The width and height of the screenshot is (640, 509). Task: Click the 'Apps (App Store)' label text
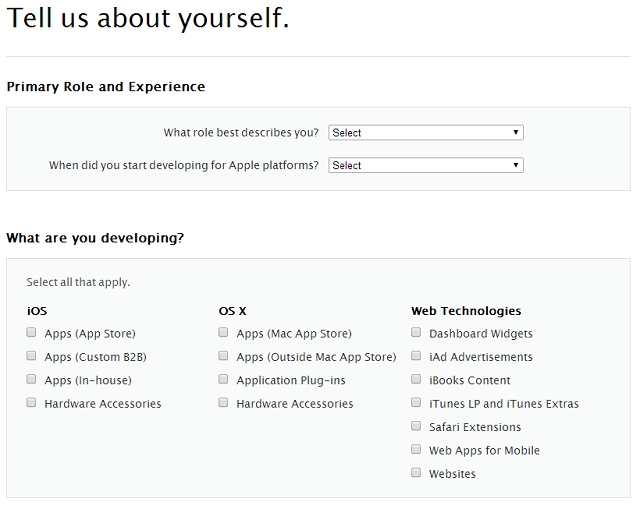90,334
